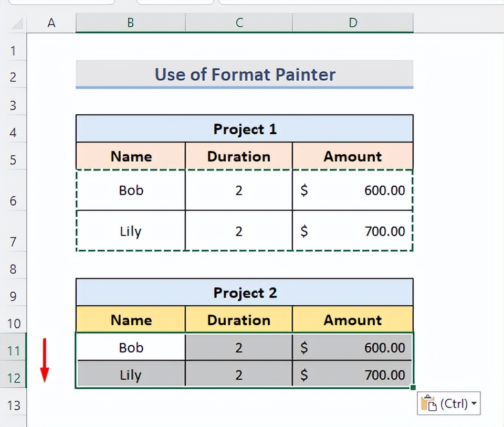Select row 12 header
The width and height of the screenshot is (504, 427).
[x=13, y=374]
